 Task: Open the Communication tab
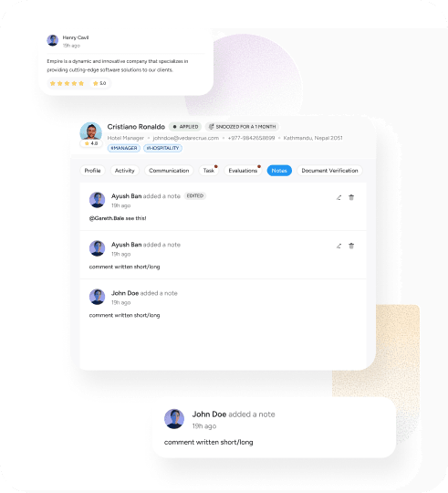coord(169,171)
